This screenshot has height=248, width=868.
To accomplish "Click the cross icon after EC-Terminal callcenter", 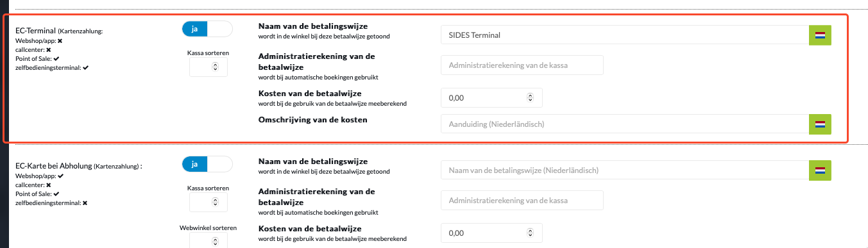I will [49, 49].
